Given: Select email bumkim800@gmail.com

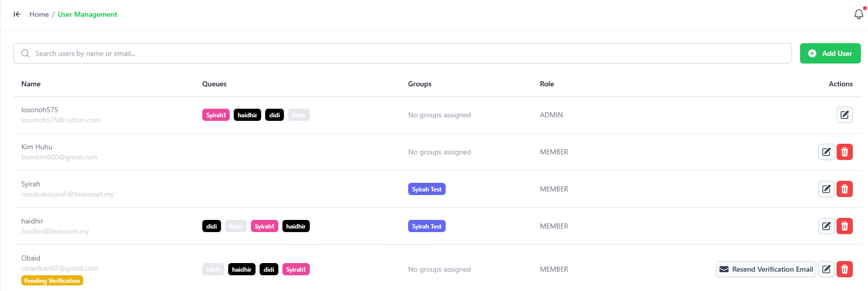Looking at the screenshot, I should tap(59, 157).
